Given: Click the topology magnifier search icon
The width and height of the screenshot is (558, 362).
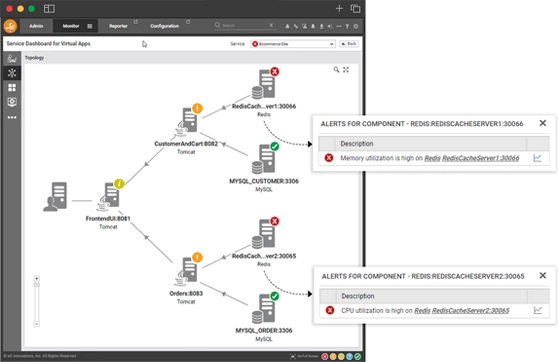Looking at the screenshot, I should tap(336, 70).
